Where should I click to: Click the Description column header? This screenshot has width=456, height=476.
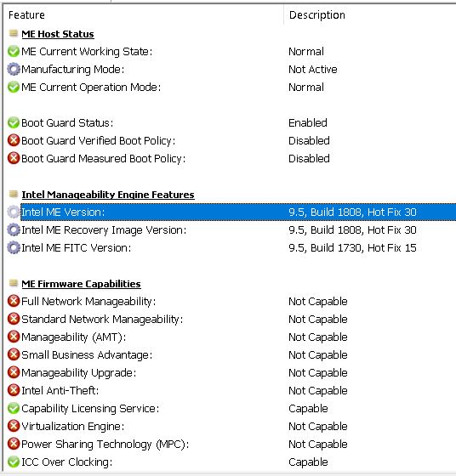[370, 15]
